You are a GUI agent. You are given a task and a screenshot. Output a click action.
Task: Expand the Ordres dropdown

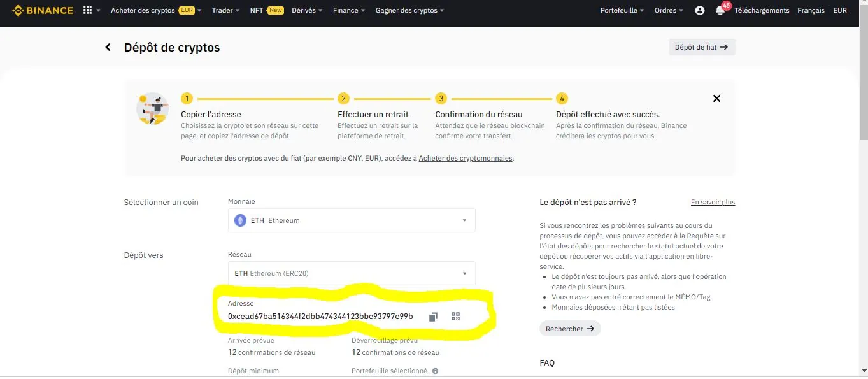pos(669,10)
